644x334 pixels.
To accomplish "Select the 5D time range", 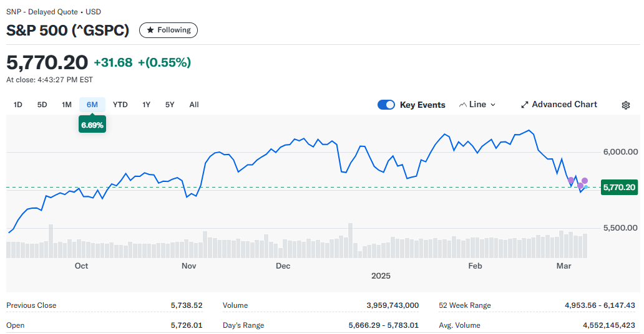I will [42, 105].
